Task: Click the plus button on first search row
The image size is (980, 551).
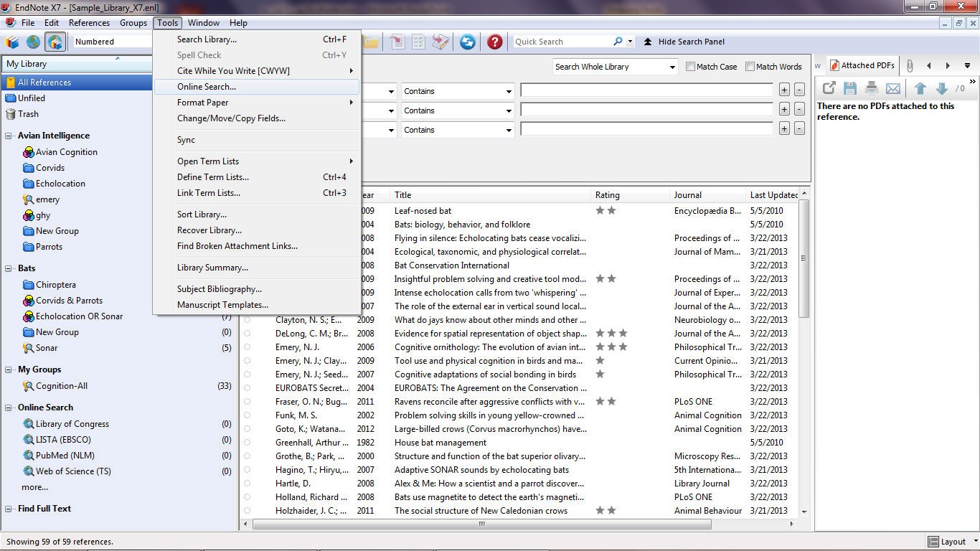Action: 784,90
